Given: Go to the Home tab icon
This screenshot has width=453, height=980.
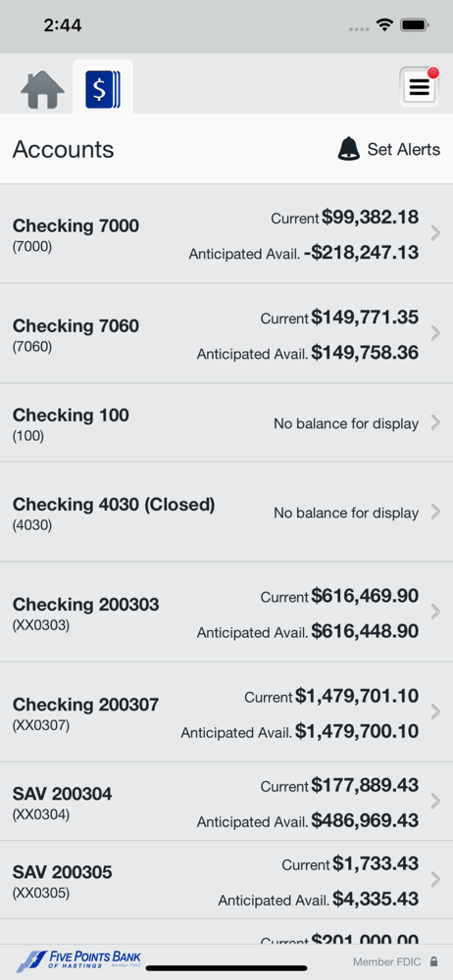Looking at the screenshot, I should pos(42,90).
